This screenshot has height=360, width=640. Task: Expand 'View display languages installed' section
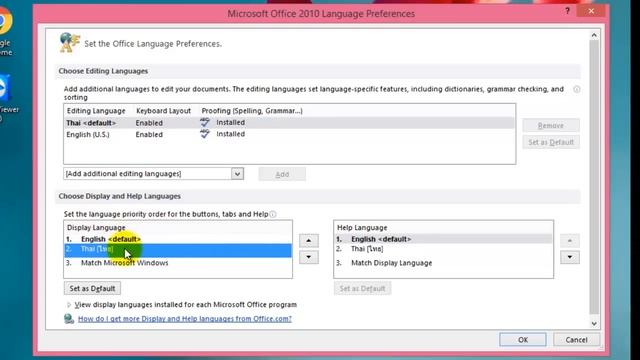(x=69, y=304)
